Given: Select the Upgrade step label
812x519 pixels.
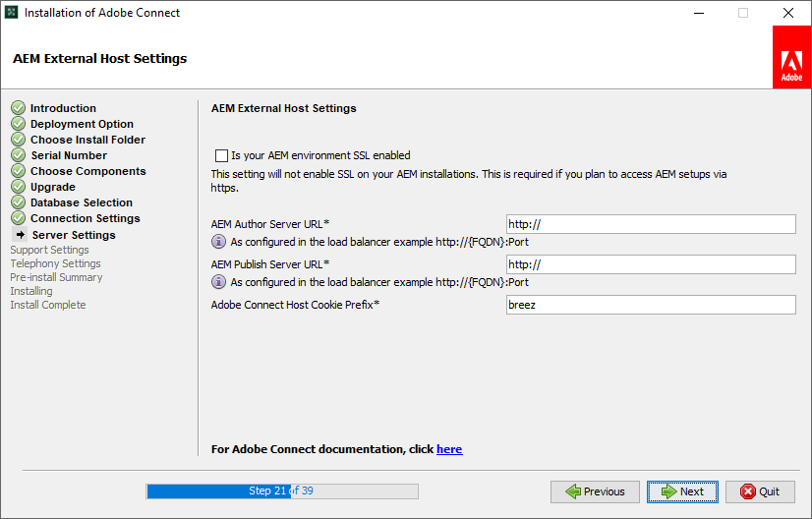Looking at the screenshot, I should click(53, 187).
